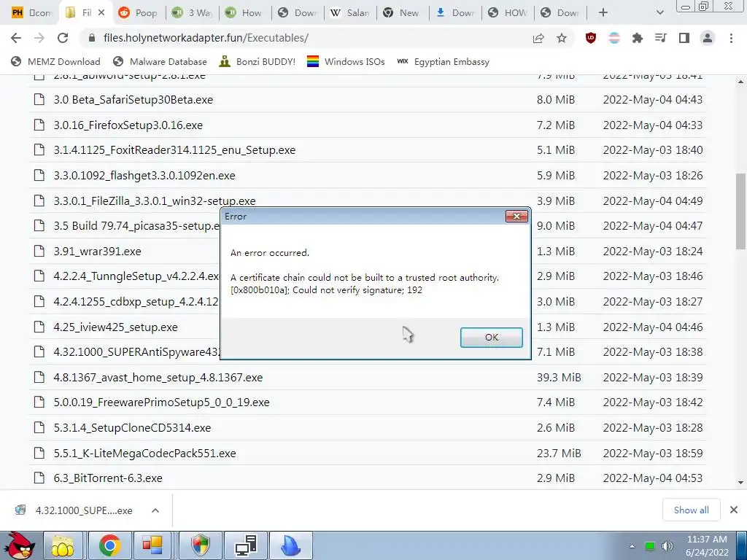Open the Angry Birds Start button
The height and width of the screenshot is (560, 747).
(x=19, y=545)
